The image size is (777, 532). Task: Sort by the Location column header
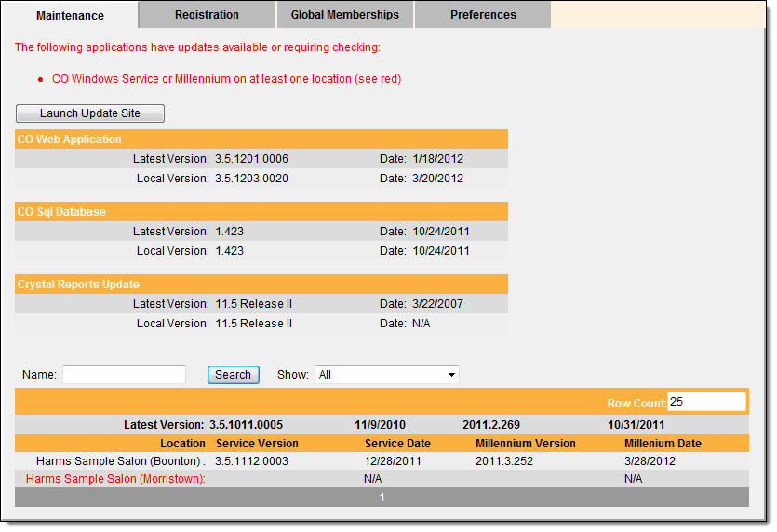click(182, 444)
